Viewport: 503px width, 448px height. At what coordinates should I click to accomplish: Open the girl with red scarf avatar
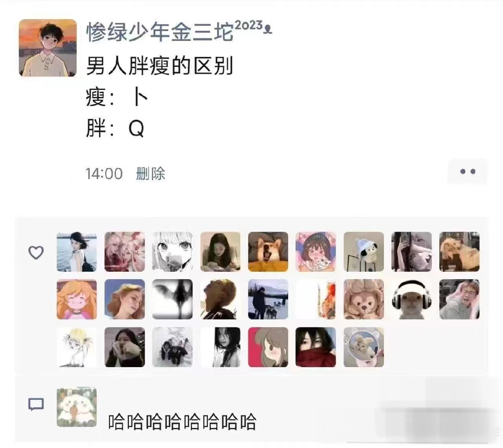(316, 347)
